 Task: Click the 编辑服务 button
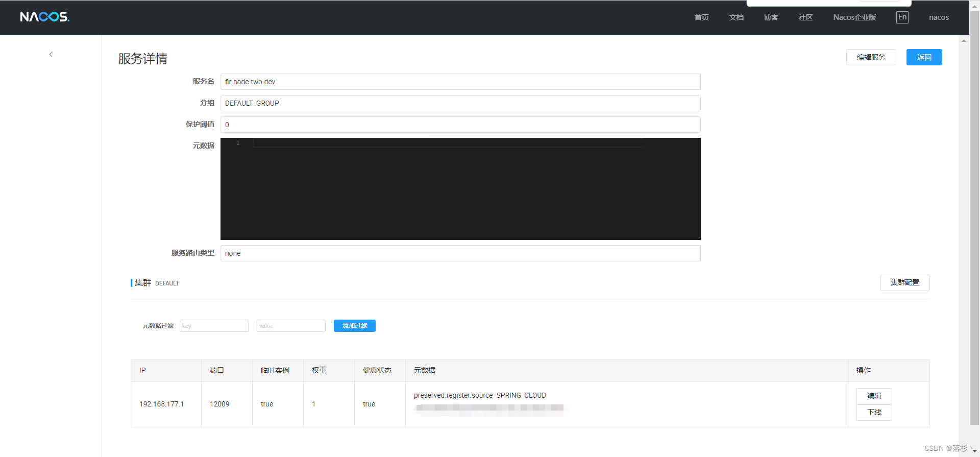tap(871, 57)
